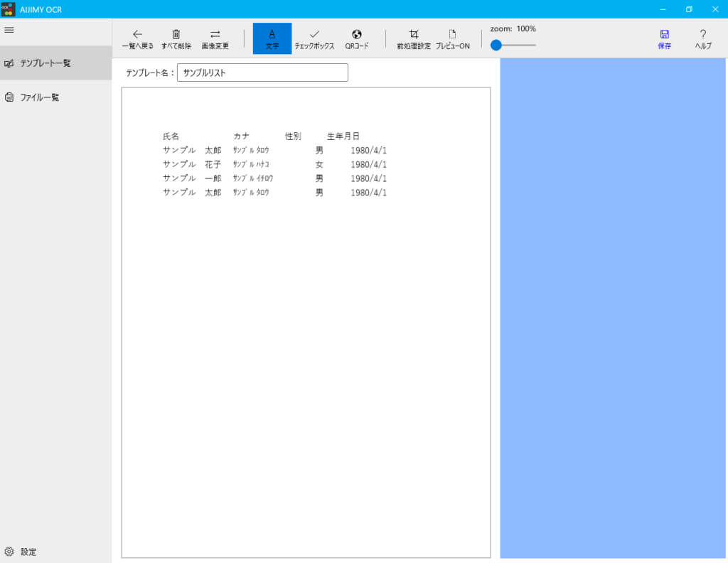728x563 pixels.
Task: Click date 1980/4/1 in 花子 row
Action: click(x=369, y=164)
